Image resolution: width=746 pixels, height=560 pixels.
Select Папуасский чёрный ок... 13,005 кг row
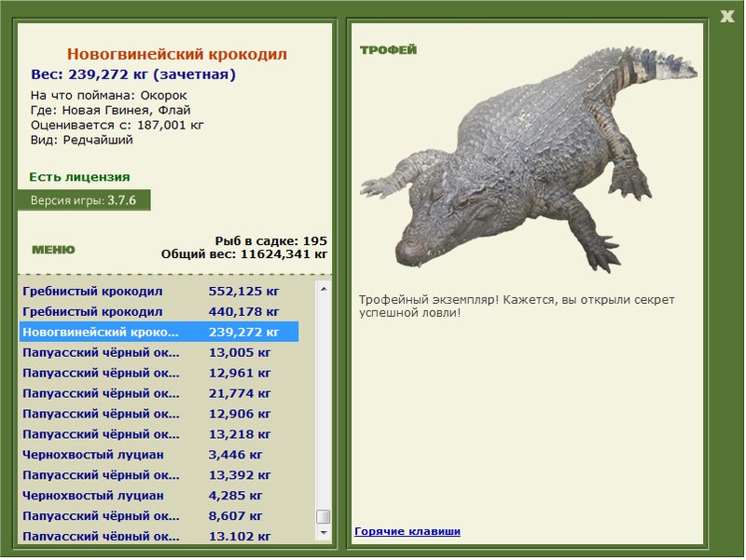point(159,352)
